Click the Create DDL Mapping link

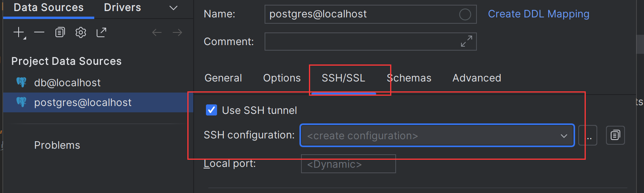click(538, 14)
